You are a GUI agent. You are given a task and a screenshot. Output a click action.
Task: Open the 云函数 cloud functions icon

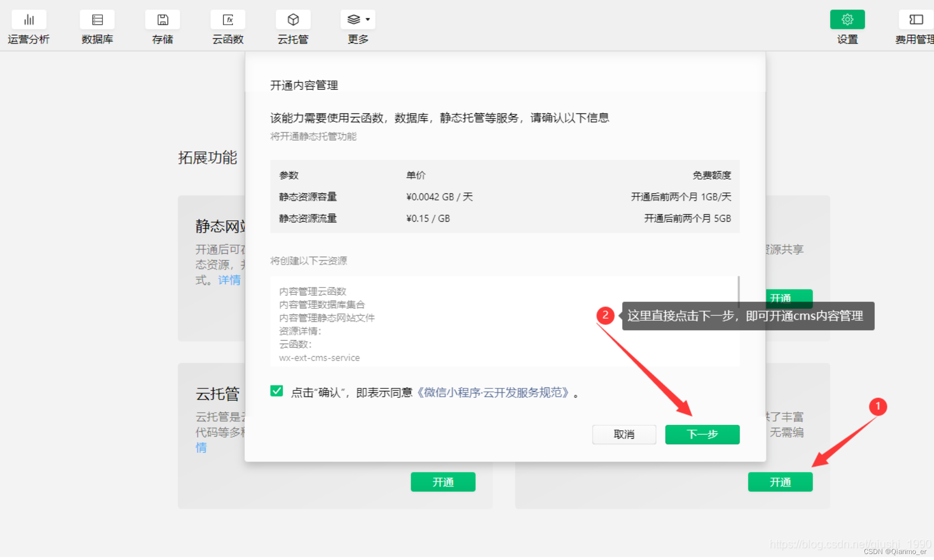pyautogui.click(x=228, y=20)
